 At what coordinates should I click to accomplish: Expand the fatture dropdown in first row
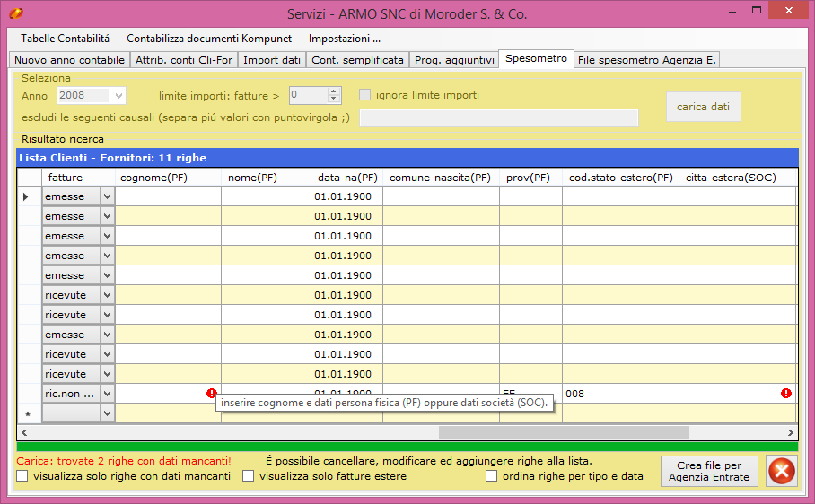pos(107,196)
